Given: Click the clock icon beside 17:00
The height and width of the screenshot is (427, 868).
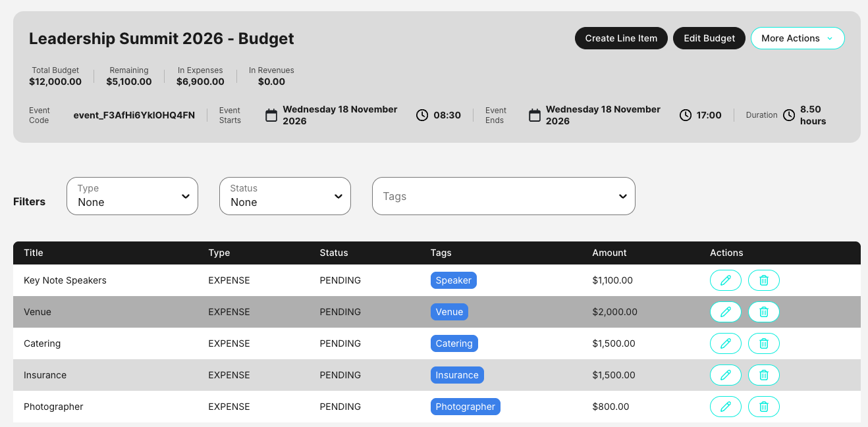Looking at the screenshot, I should click(x=686, y=115).
